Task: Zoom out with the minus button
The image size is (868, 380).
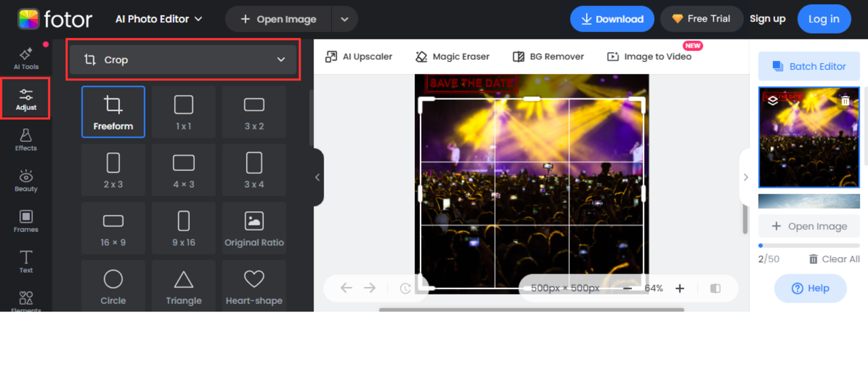Action: tap(627, 288)
